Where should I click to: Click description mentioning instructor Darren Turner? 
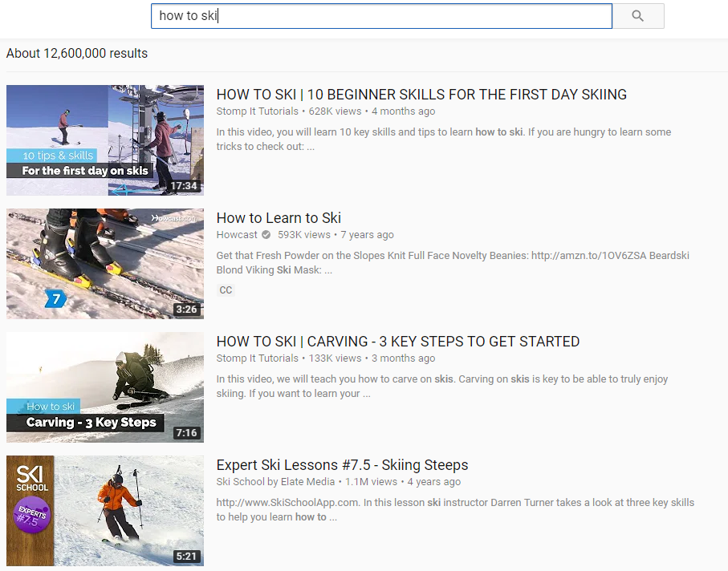455,509
